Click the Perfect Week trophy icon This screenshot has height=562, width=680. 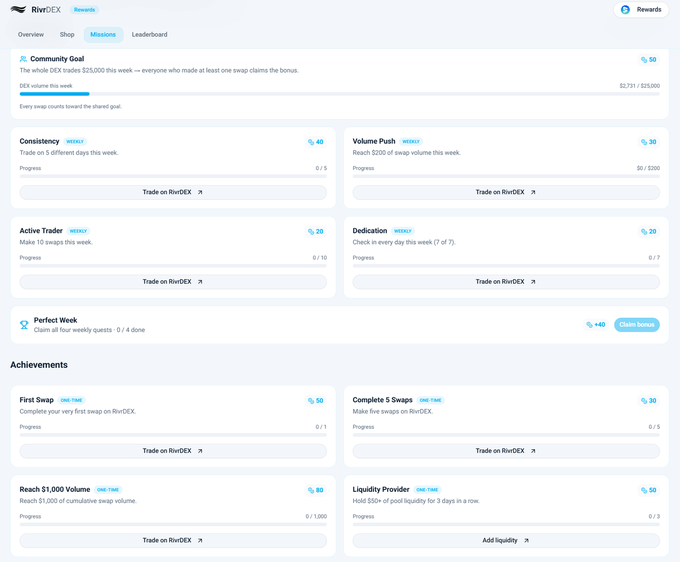click(24, 325)
